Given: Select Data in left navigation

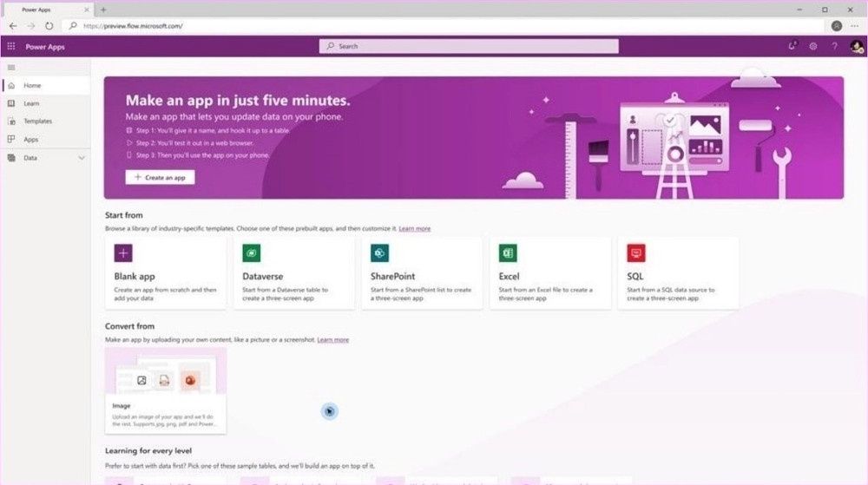Looking at the screenshot, I should (46, 158).
